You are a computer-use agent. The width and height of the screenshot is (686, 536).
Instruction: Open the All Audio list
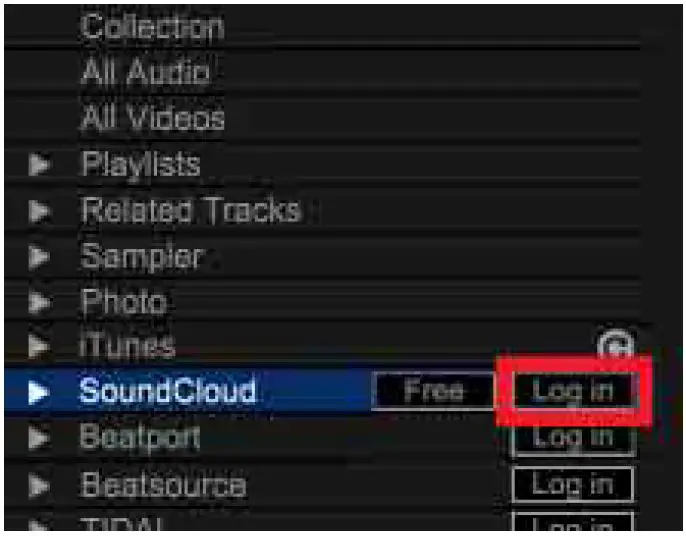pyautogui.click(x=146, y=70)
